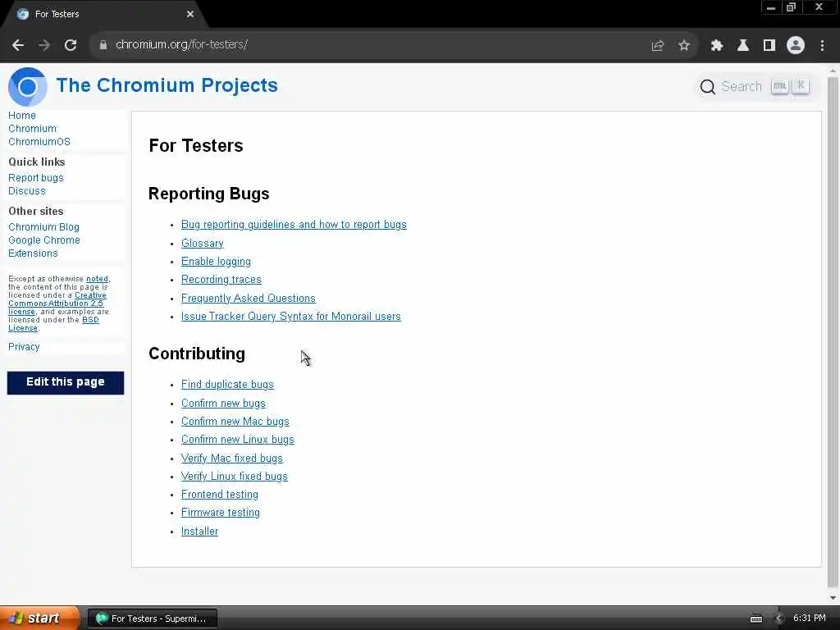Viewport: 840px width, 630px height.
Task: Click the address bar URL
Action: point(181,44)
